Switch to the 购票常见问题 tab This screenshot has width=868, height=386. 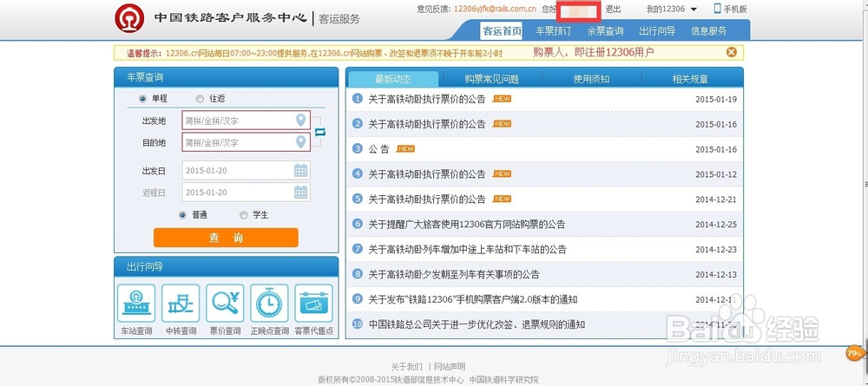(x=492, y=79)
